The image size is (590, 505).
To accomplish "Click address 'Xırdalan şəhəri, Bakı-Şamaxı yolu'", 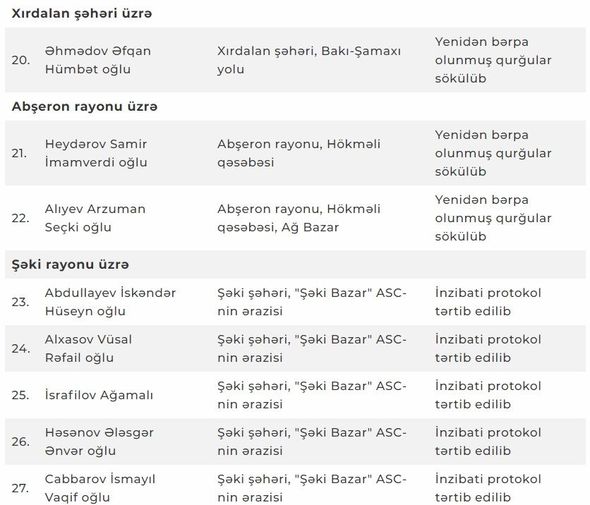I will [309, 60].
